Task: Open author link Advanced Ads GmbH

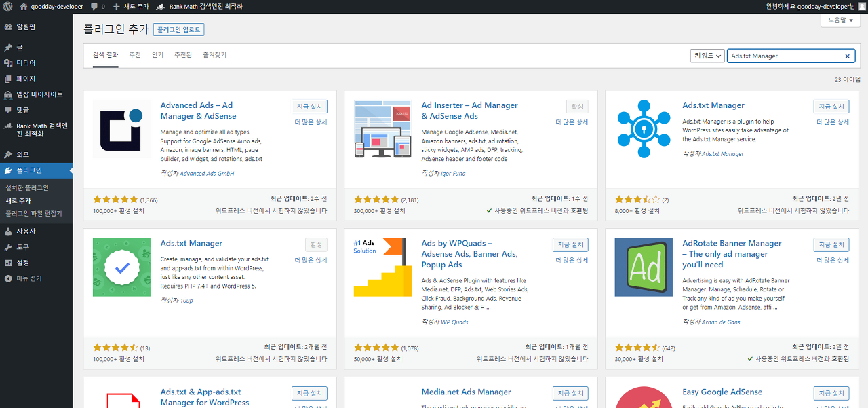Action: pyautogui.click(x=207, y=174)
